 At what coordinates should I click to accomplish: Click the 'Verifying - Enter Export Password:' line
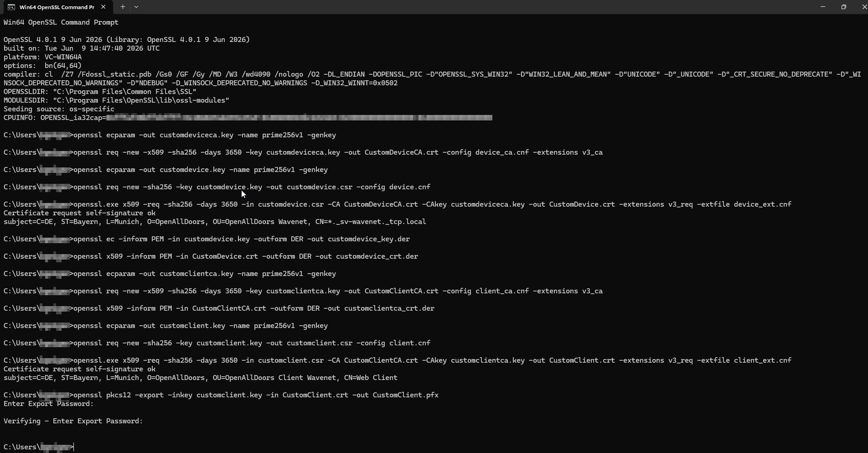click(x=73, y=421)
